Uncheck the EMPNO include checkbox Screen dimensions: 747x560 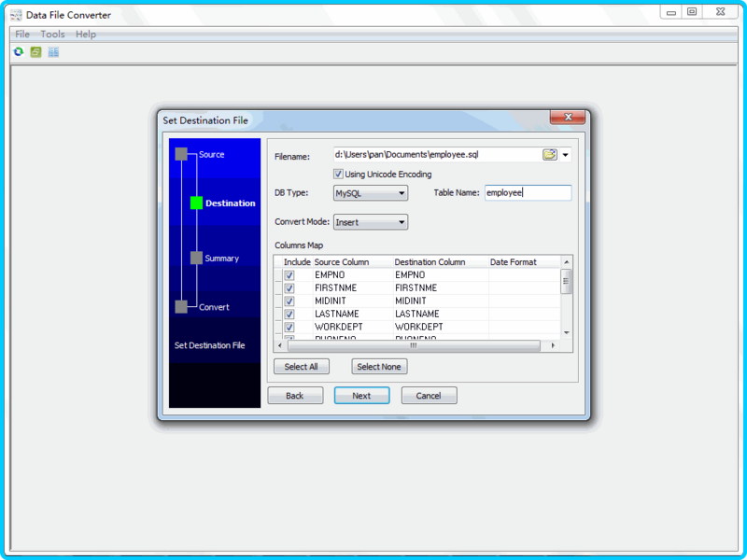[x=289, y=275]
